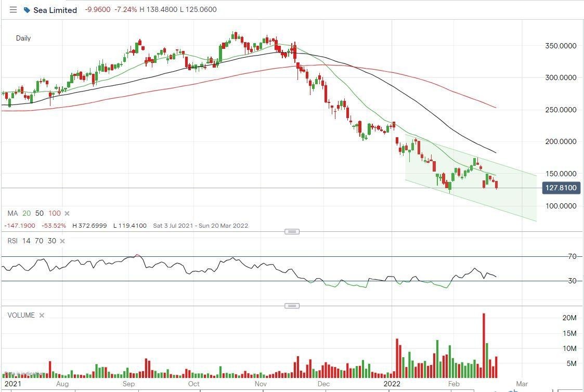Click the 150.0000 price axis label
Screen dimensions: 584x392
click(561, 174)
